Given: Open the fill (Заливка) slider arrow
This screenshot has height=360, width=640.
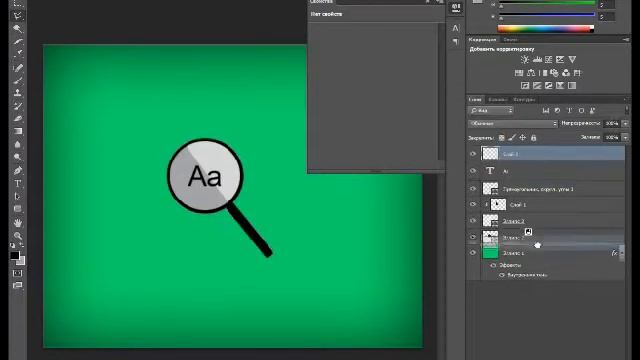Looking at the screenshot, I should pos(625,138).
